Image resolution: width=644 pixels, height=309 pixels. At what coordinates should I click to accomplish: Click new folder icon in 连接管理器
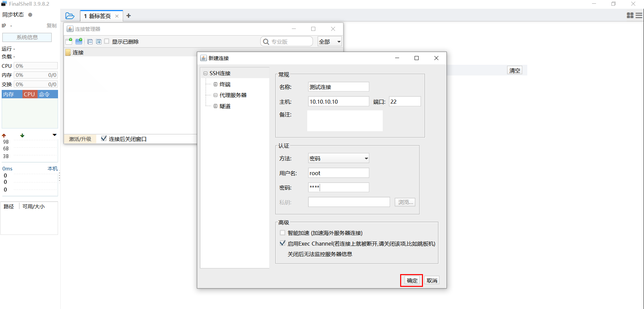pyautogui.click(x=79, y=41)
